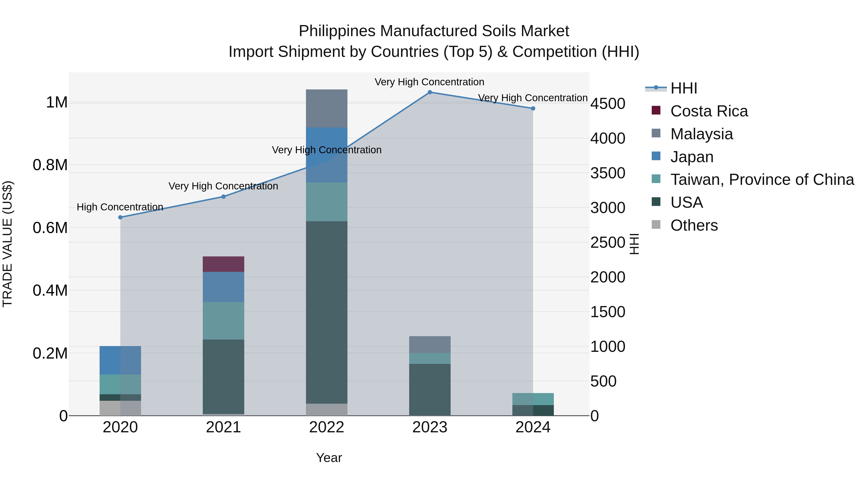Image resolution: width=868 pixels, height=488 pixels.
Task: Click the 2023 HHI data point marker
Action: pos(430,92)
